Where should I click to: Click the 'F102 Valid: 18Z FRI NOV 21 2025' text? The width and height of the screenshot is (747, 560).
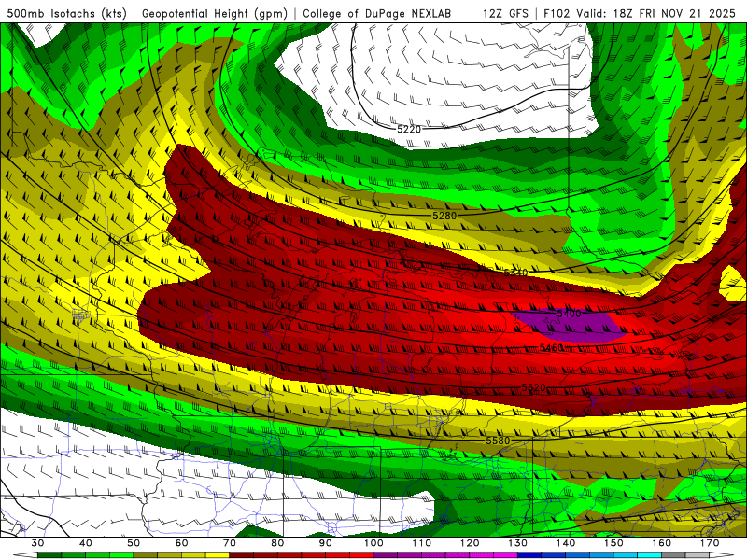tap(640, 14)
